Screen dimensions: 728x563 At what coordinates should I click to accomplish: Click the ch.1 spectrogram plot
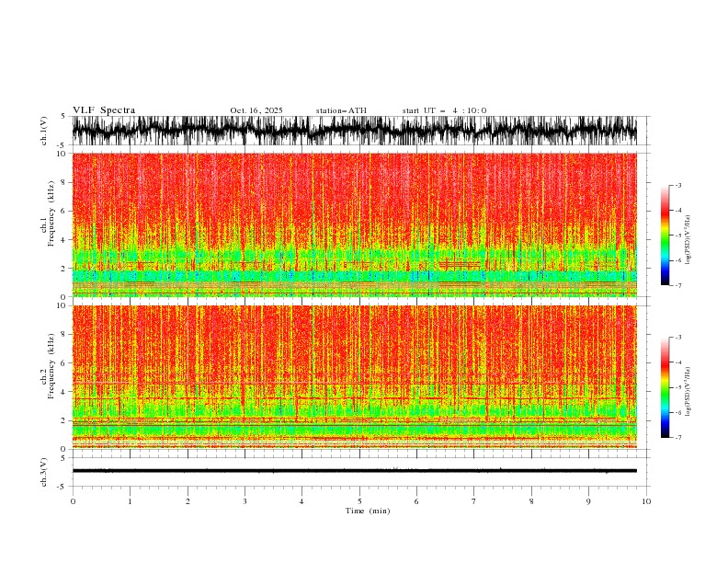tap(354, 224)
